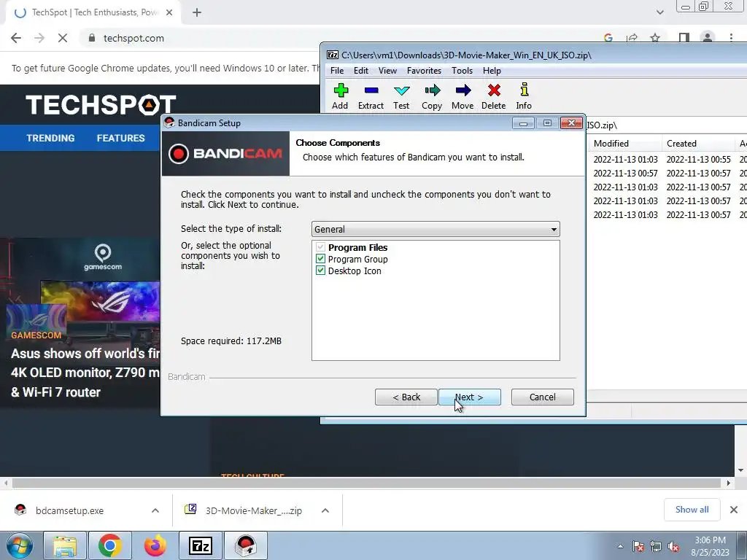Open the 7-Zip Help menu
The height and width of the screenshot is (560, 747).
(492, 71)
